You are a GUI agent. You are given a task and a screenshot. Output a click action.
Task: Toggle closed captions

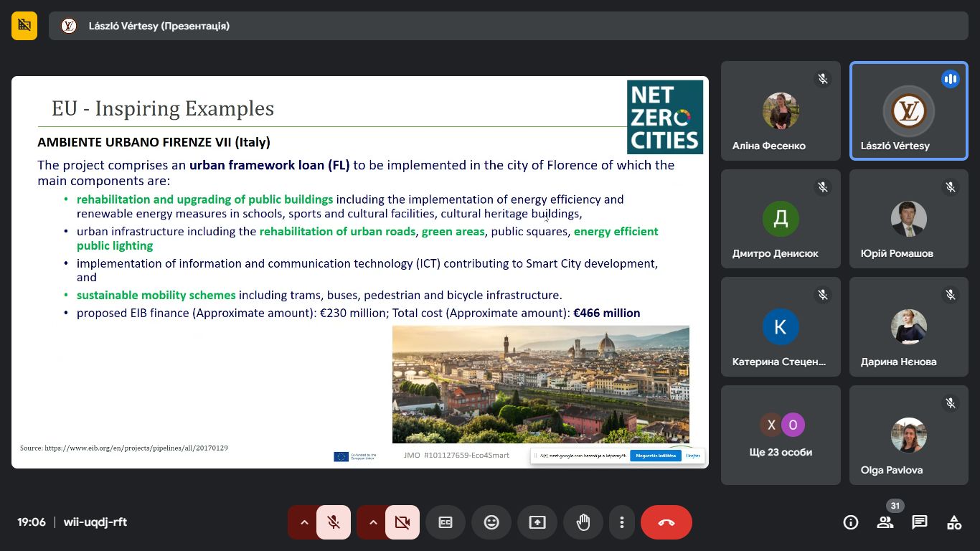(446, 522)
